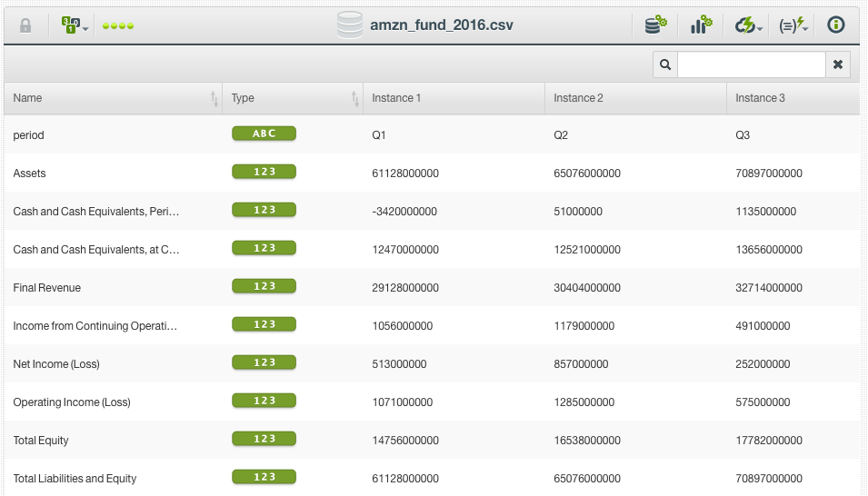The width and height of the screenshot is (868, 496).
Task: Open the source type dropdown menu
Action: coord(75,25)
